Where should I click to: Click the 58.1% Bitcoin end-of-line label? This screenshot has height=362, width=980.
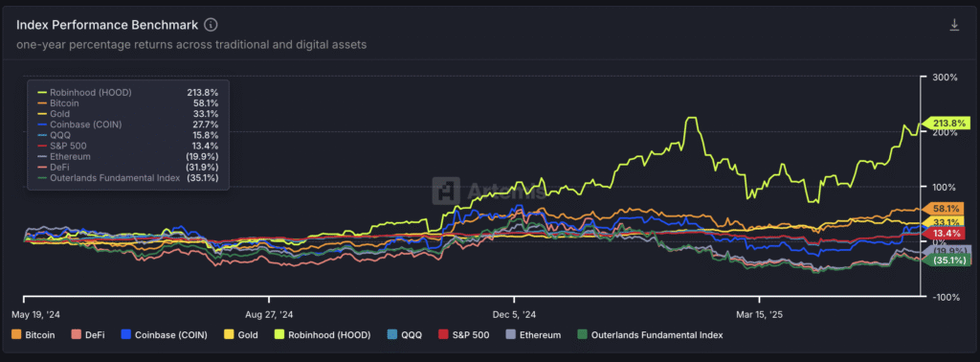944,208
